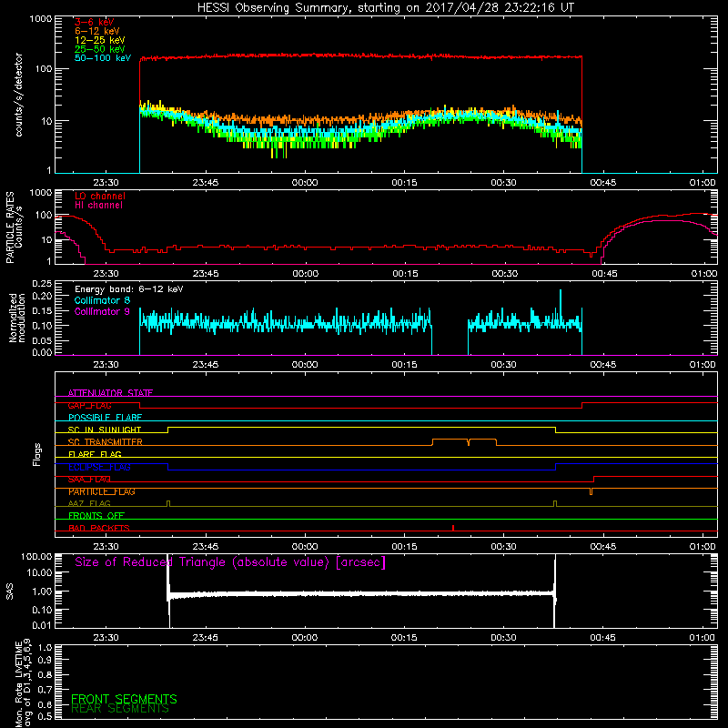This screenshot has width=728, height=728.
Task: Click the GAP_FLAG label
Action: (89, 405)
